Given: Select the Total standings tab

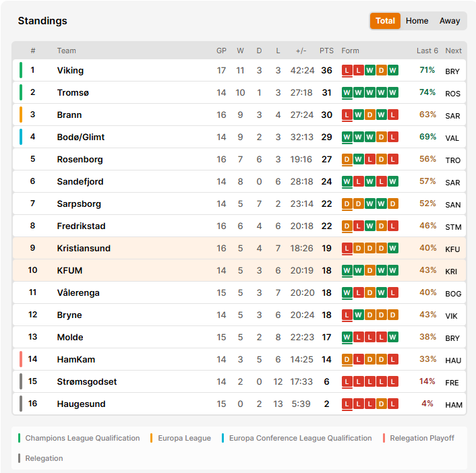Looking at the screenshot, I should pos(385,21).
